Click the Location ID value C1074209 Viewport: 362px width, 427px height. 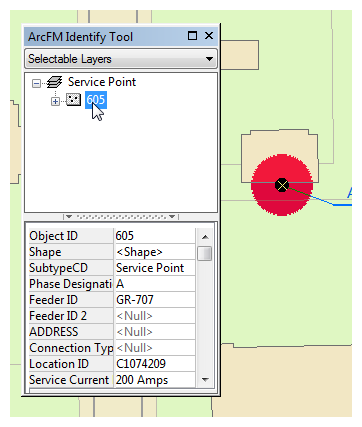155,364
